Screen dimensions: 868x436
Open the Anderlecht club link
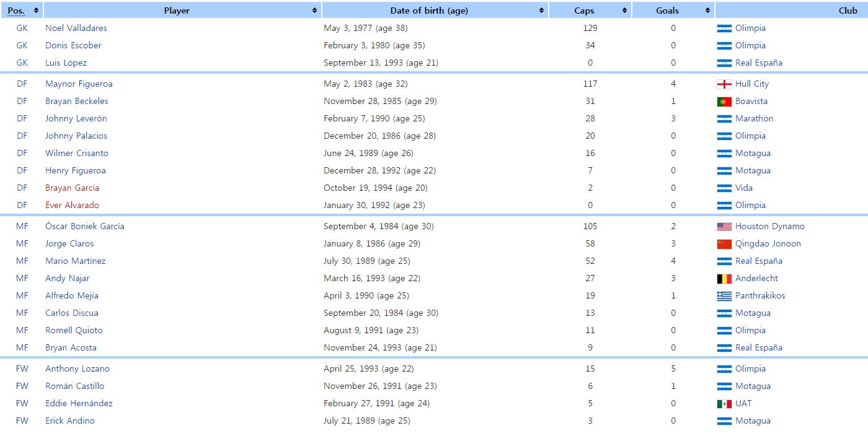pos(756,278)
